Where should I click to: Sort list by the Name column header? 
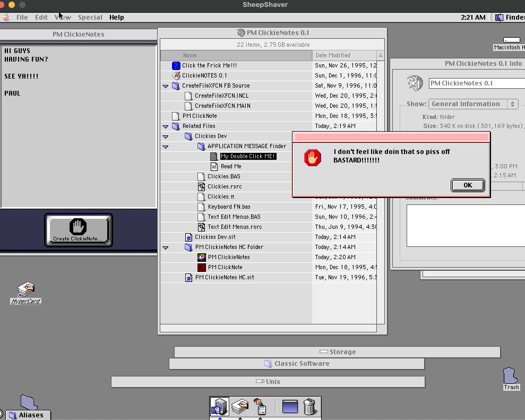(236, 55)
